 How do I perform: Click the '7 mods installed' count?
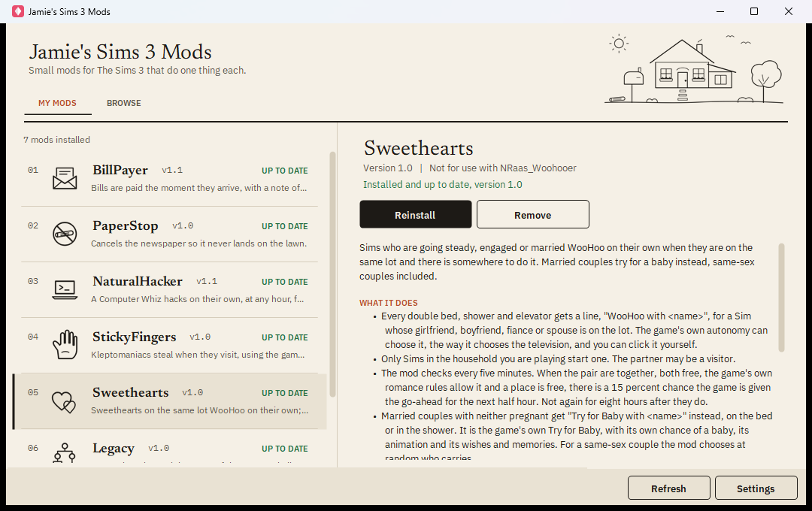(x=56, y=140)
